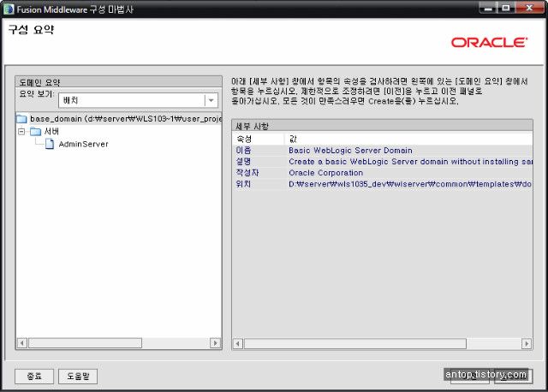
Task: Click the 배치 combo box field
Action: [x=138, y=100]
